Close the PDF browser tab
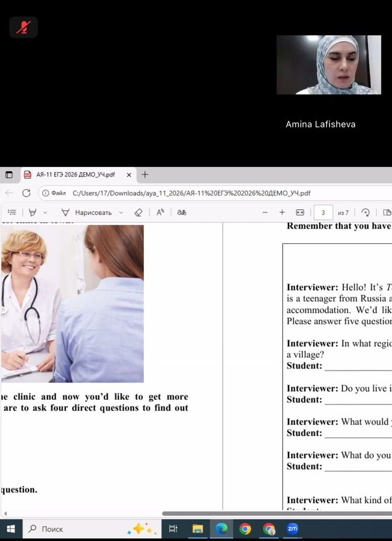Screen dimensions: 392x541 point(129,175)
